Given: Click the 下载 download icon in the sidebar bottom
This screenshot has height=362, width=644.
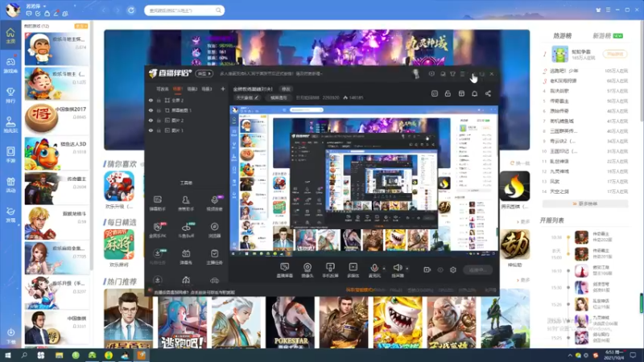Looking at the screenshot, I should pos(10,335).
